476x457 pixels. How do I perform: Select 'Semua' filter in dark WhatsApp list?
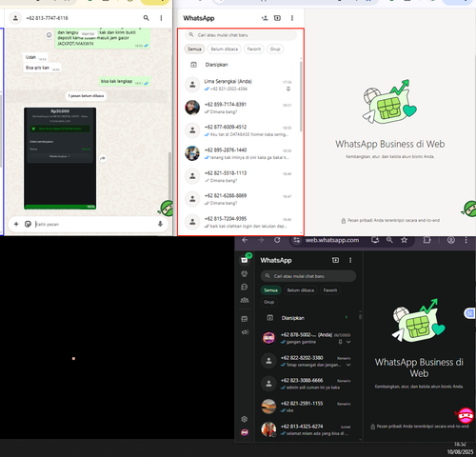(x=270, y=290)
